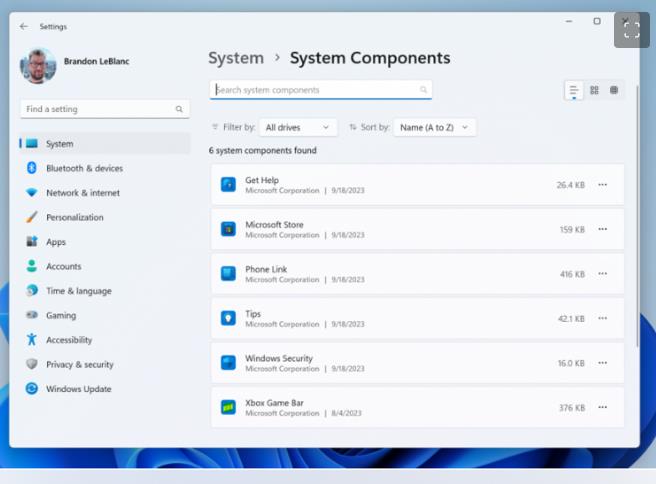Screen dimensions: 656x484
Task: Open Bluetooth & devices settings
Action: point(84,168)
